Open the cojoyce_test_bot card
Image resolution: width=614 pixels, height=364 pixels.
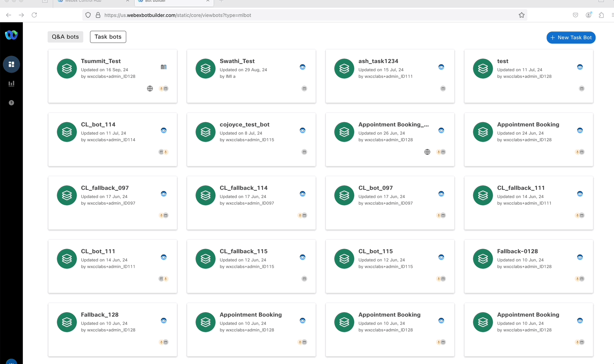coord(245,125)
